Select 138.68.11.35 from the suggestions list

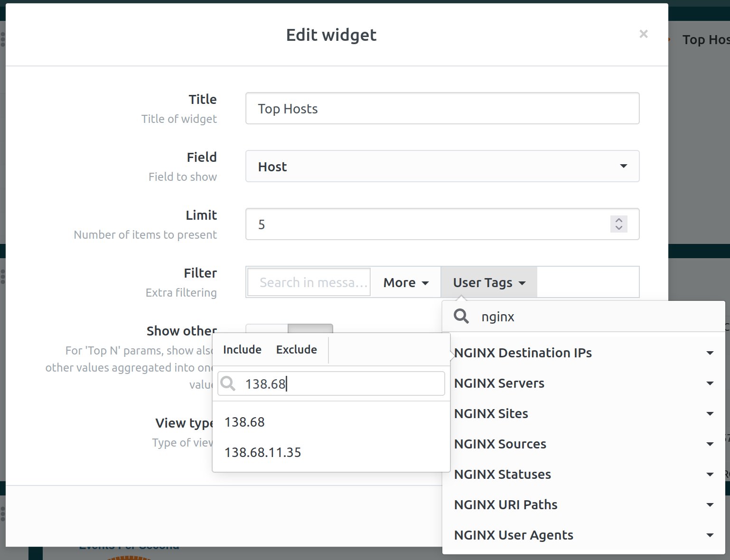(x=263, y=452)
